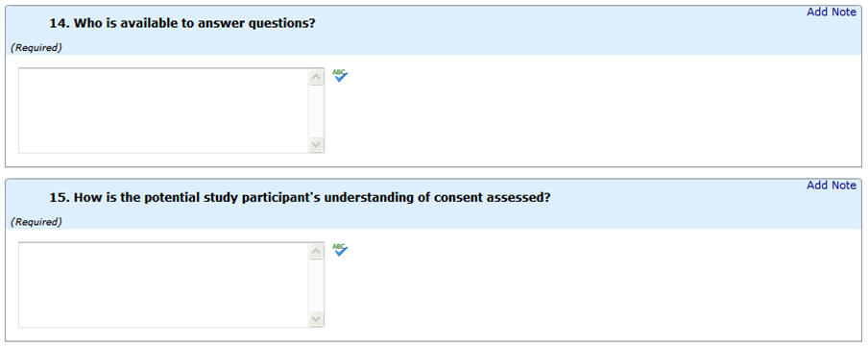Click up arrow in question 14 textbox scrollbar

(316, 77)
